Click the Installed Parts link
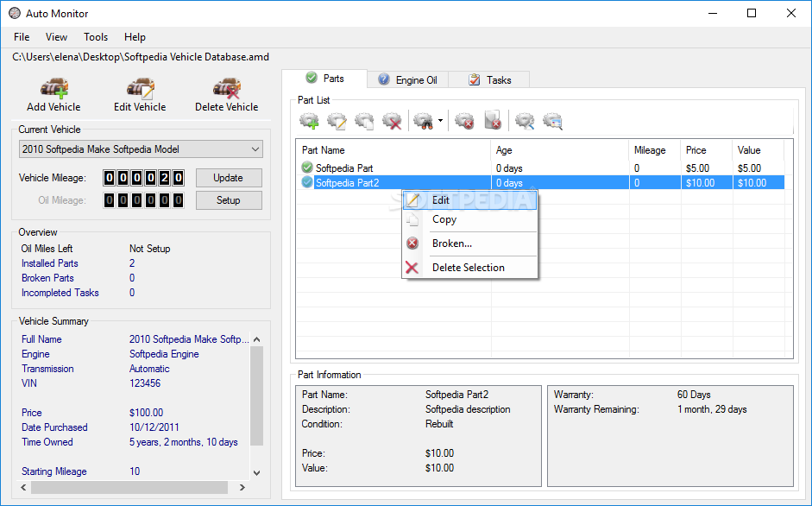The width and height of the screenshot is (812, 506). click(x=50, y=263)
